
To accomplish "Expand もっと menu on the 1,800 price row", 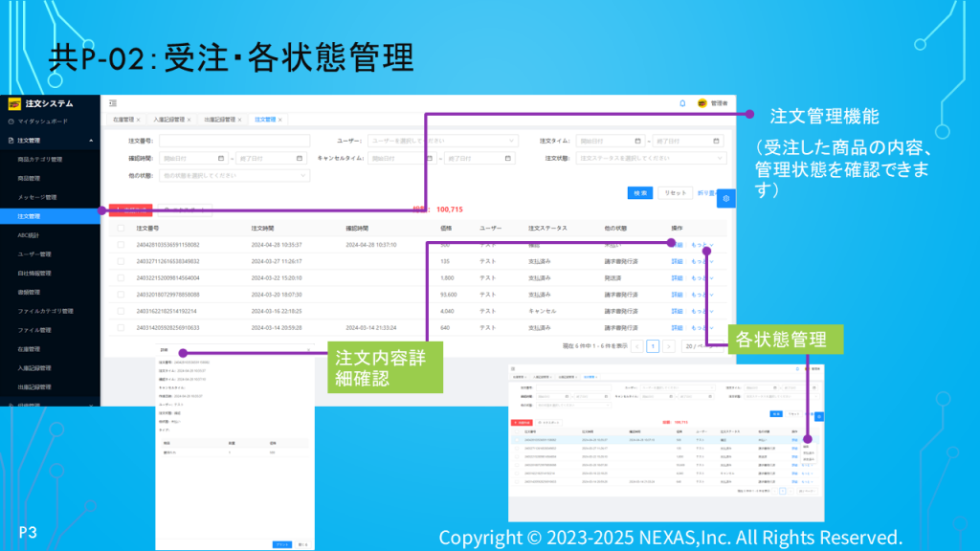I will click(x=702, y=278).
